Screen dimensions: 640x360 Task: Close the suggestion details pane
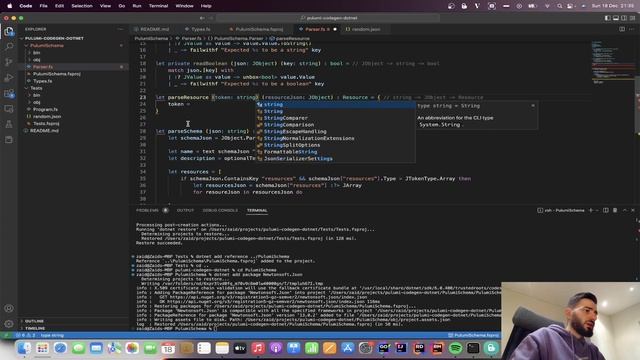pyautogui.click(x=533, y=106)
